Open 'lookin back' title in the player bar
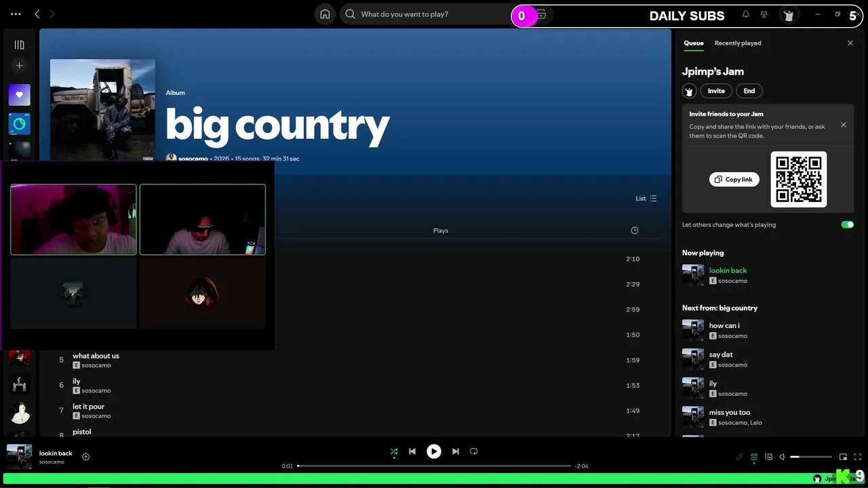 [x=56, y=453]
